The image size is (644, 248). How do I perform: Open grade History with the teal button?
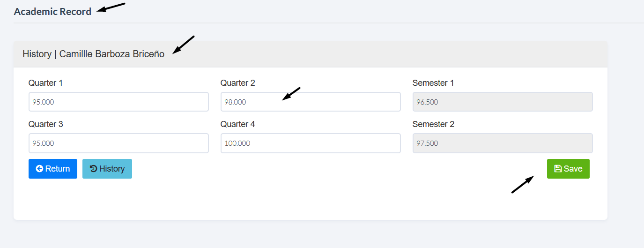click(107, 169)
